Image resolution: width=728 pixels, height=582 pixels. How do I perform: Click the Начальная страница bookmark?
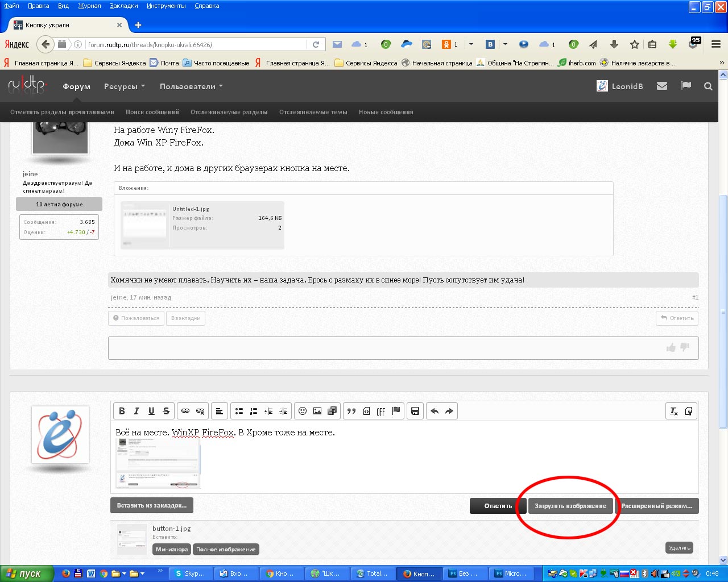point(437,63)
